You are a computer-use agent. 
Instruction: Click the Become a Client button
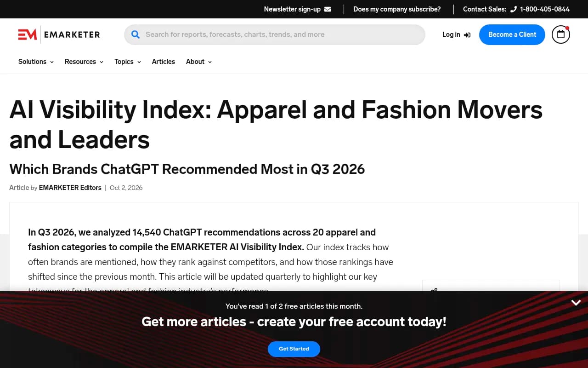coord(512,34)
